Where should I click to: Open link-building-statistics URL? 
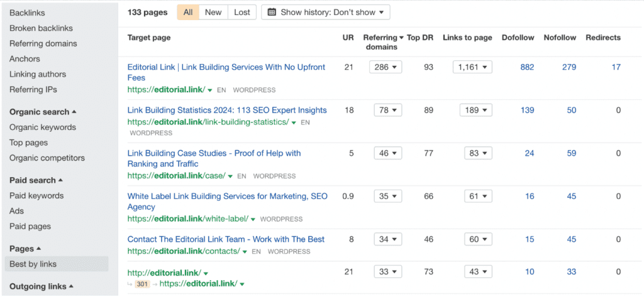(208, 122)
